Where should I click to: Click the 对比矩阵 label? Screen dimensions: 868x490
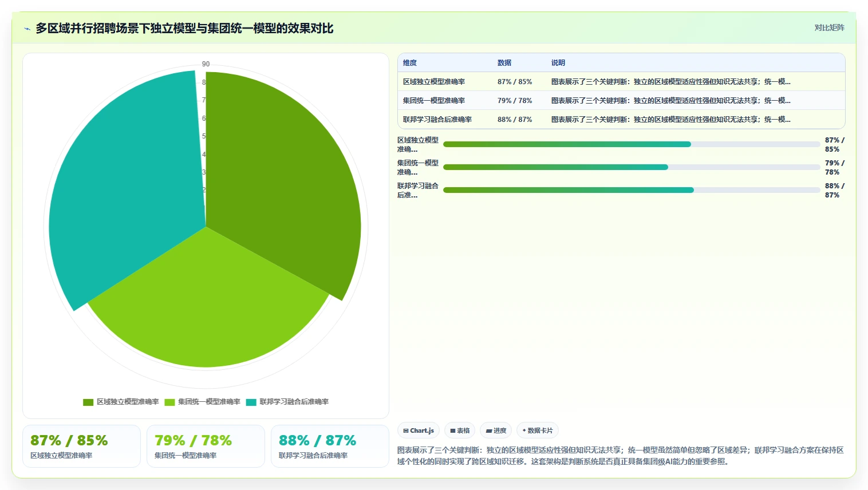[x=829, y=27]
